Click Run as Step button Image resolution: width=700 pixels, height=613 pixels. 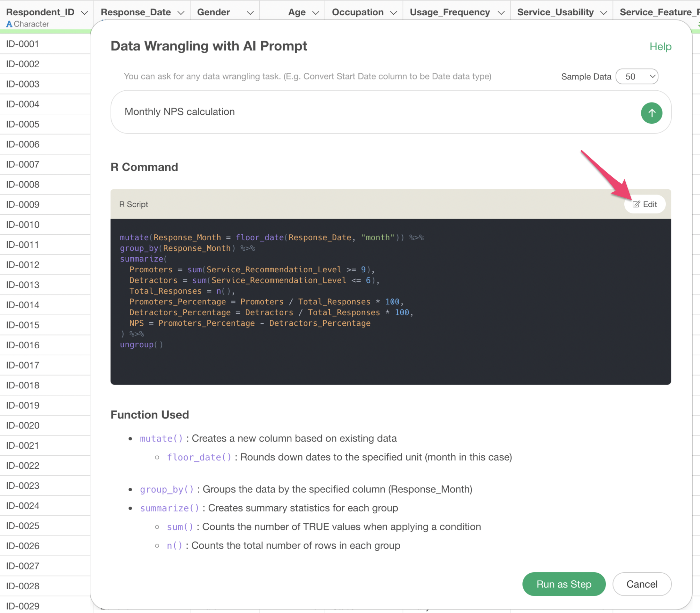[x=564, y=584]
